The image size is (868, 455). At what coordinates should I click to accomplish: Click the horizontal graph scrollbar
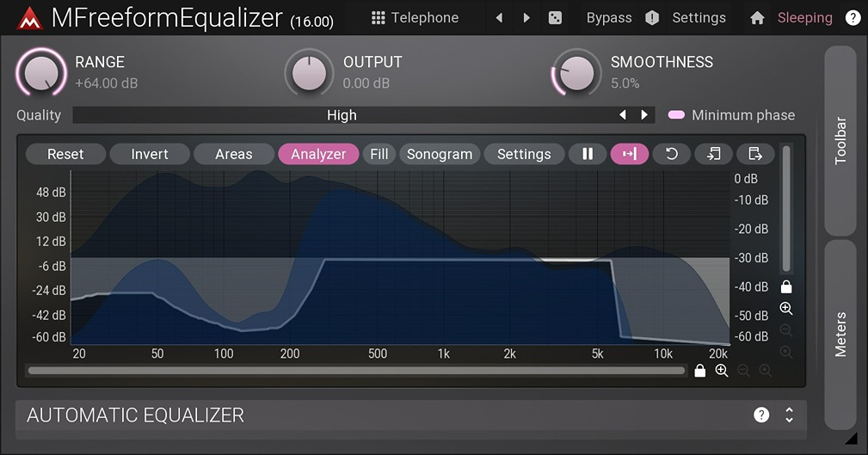(x=356, y=371)
